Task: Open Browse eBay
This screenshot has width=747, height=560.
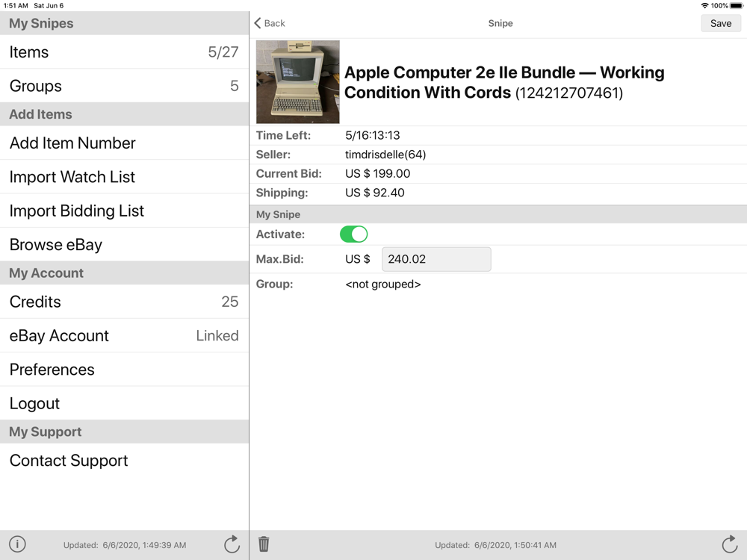Action: pyautogui.click(x=124, y=244)
